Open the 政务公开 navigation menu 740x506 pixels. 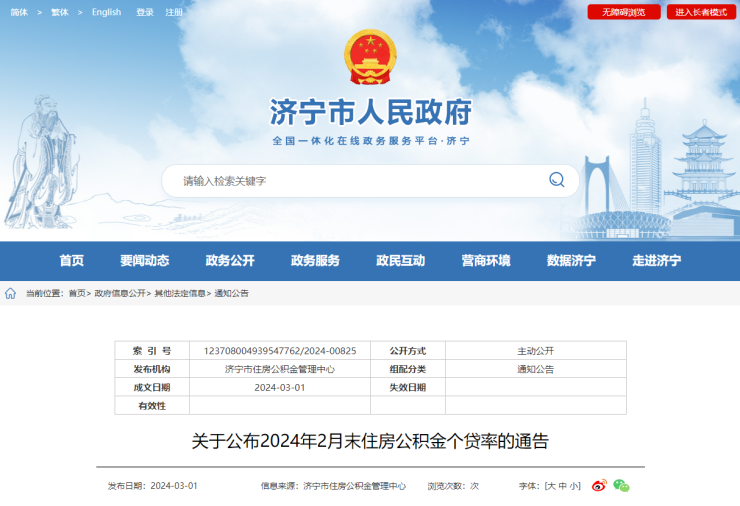pyautogui.click(x=230, y=261)
